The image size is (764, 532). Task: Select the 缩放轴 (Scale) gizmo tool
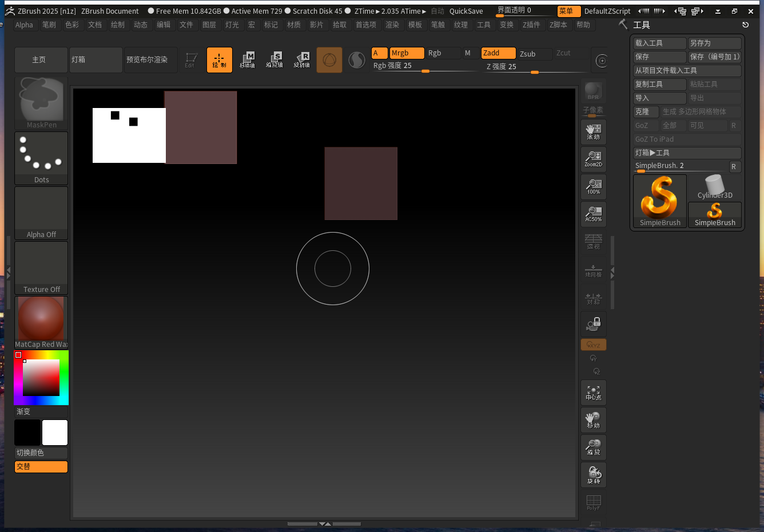[274, 60]
